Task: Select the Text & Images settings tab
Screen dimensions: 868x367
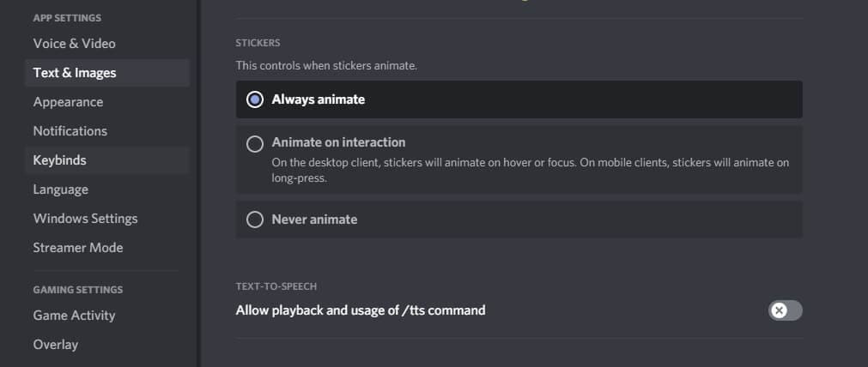Action: 75,73
